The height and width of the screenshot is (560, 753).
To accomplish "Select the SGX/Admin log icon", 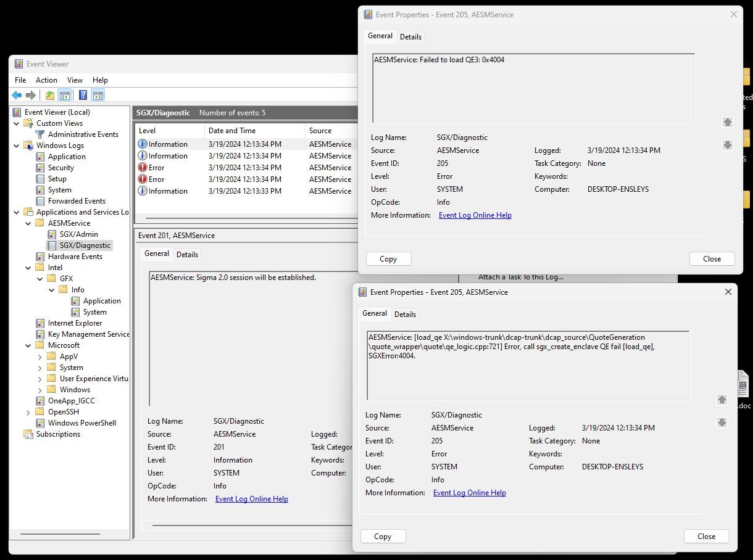I will pyautogui.click(x=52, y=234).
